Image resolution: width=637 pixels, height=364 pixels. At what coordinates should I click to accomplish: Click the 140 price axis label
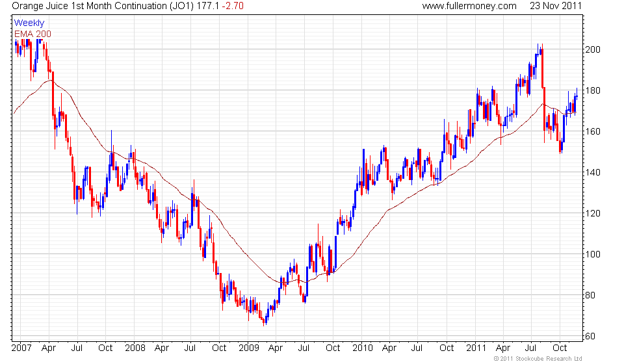[x=592, y=172]
